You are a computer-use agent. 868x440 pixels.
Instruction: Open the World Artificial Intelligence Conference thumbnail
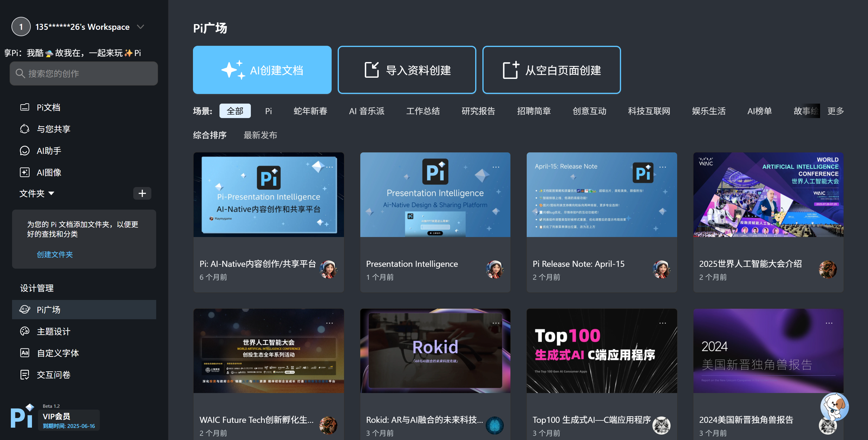[x=768, y=195]
